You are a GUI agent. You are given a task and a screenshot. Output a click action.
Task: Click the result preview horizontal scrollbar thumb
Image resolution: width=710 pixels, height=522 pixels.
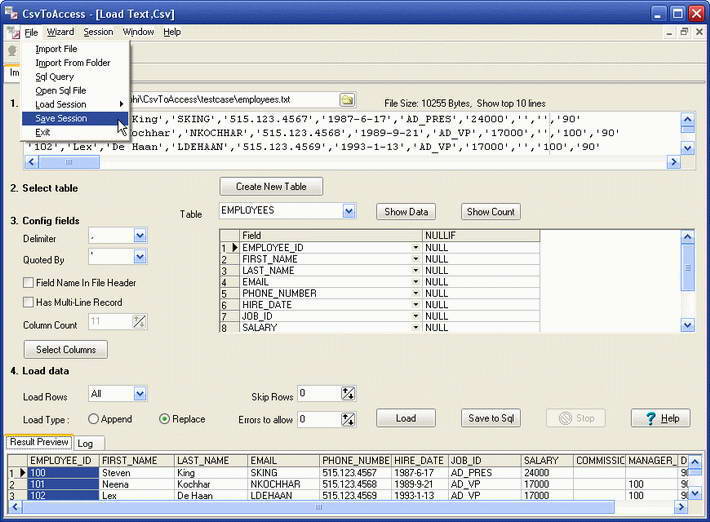pos(318,507)
